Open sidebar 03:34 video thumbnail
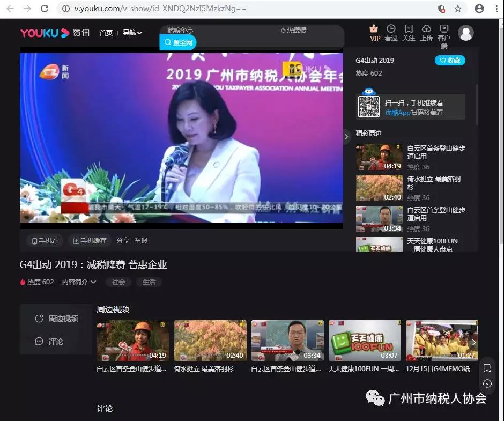The height and width of the screenshot is (421, 504). (379, 219)
